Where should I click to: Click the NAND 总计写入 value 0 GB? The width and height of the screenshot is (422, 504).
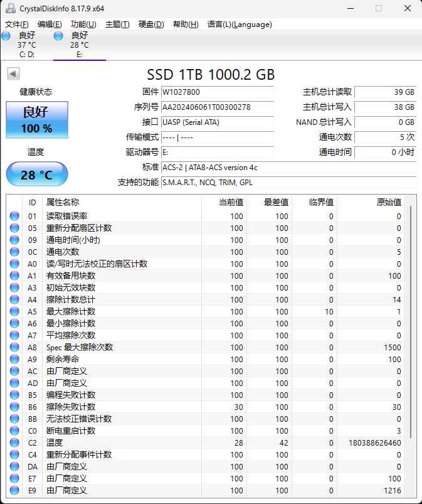(386, 122)
